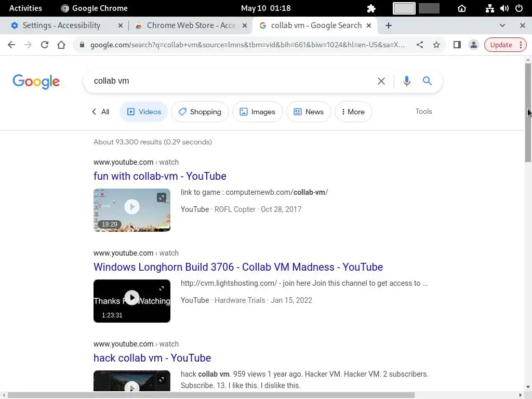Focus the address bar URL

click(247, 45)
